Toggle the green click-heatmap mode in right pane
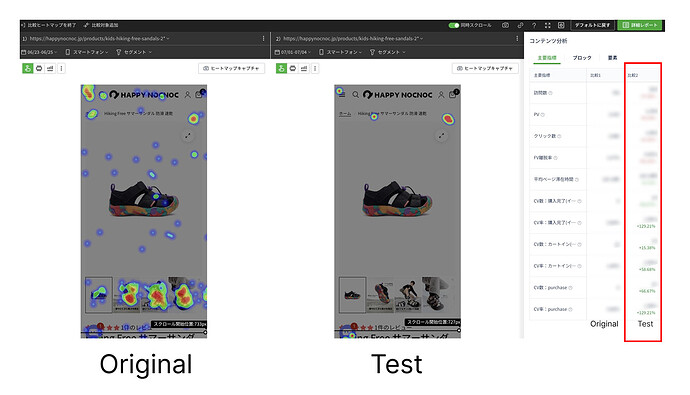Screen dimensions: 690x395 tap(281, 68)
